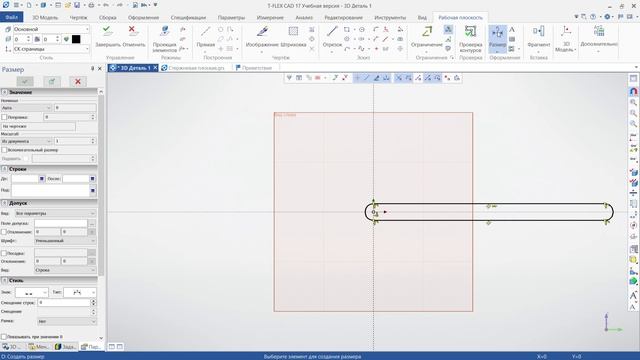Toggle the Отклонения checkbox in Допуск section
The width and height of the screenshot is (640, 360).
click(4, 232)
